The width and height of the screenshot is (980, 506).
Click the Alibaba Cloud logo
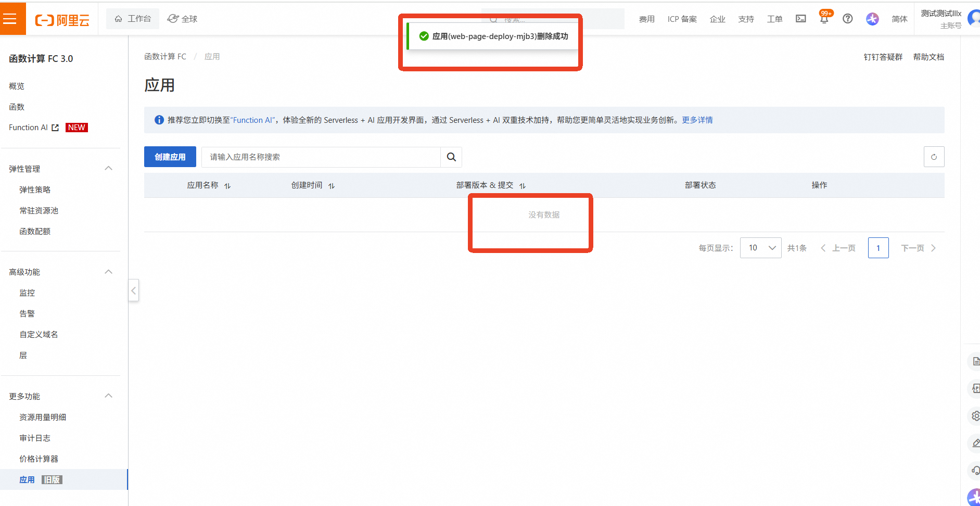pos(62,20)
